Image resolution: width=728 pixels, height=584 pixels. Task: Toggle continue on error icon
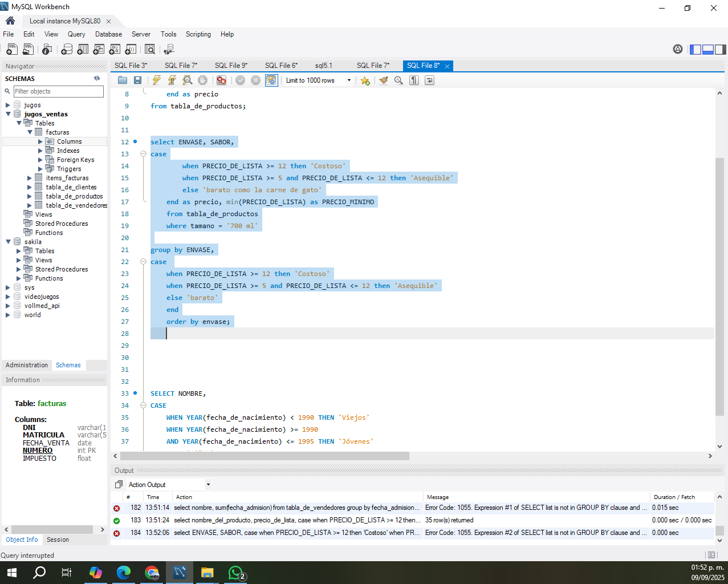(221, 80)
